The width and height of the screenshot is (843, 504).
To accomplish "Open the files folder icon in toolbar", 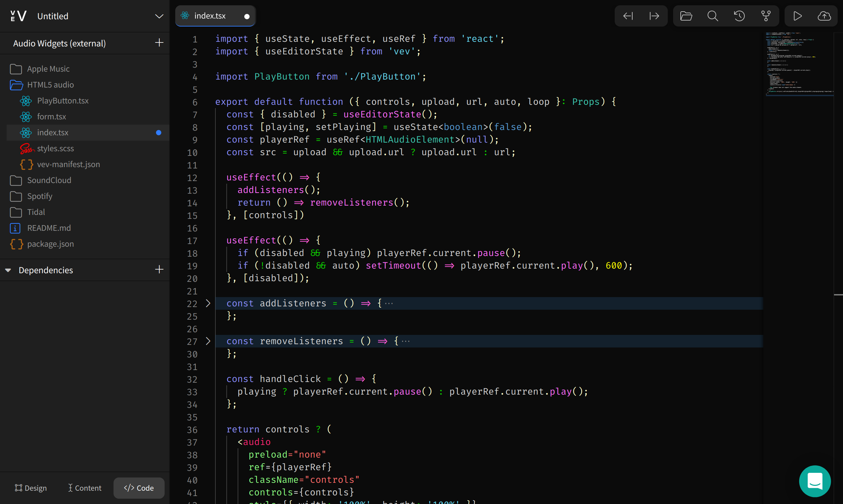I will pyautogui.click(x=686, y=16).
